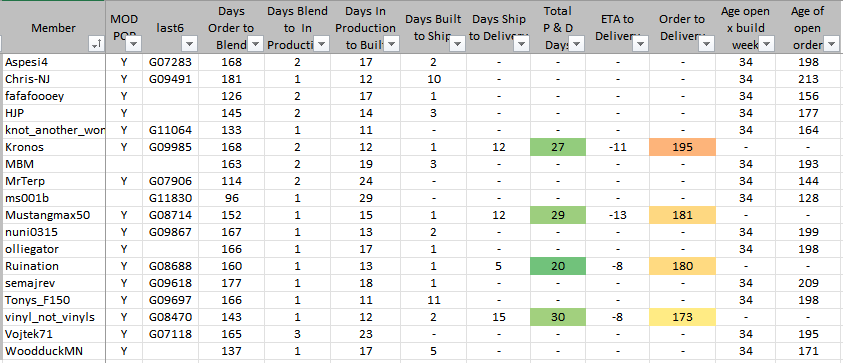Open Age of open order filter dropdown

pyautogui.click(x=832, y=45)
